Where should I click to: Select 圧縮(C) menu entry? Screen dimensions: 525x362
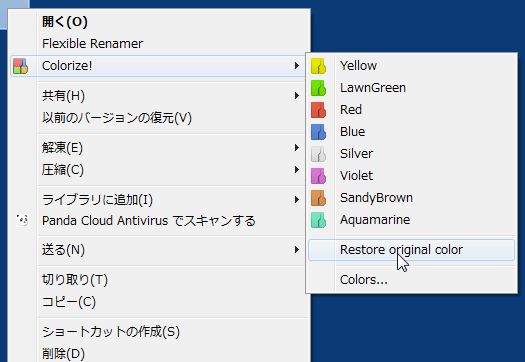coord(159,170)
